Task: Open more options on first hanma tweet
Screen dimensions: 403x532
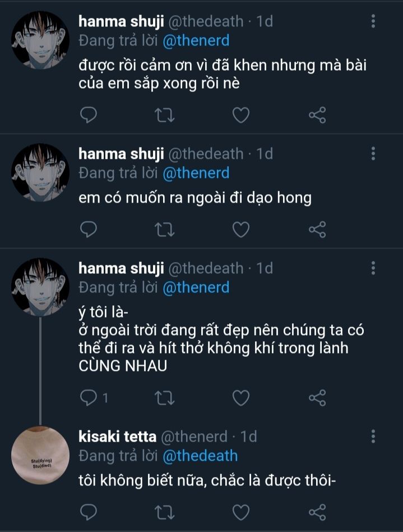Action: (x=373, y=22)
